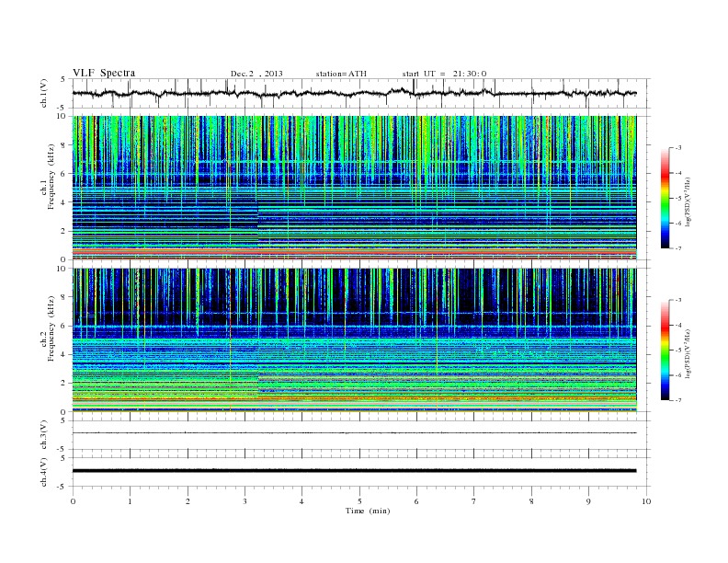Image resolution: width=728 pixels, height=563 pixels.
Task: Click the "ch.1(V)" axis label
Action: pos(44,93)
